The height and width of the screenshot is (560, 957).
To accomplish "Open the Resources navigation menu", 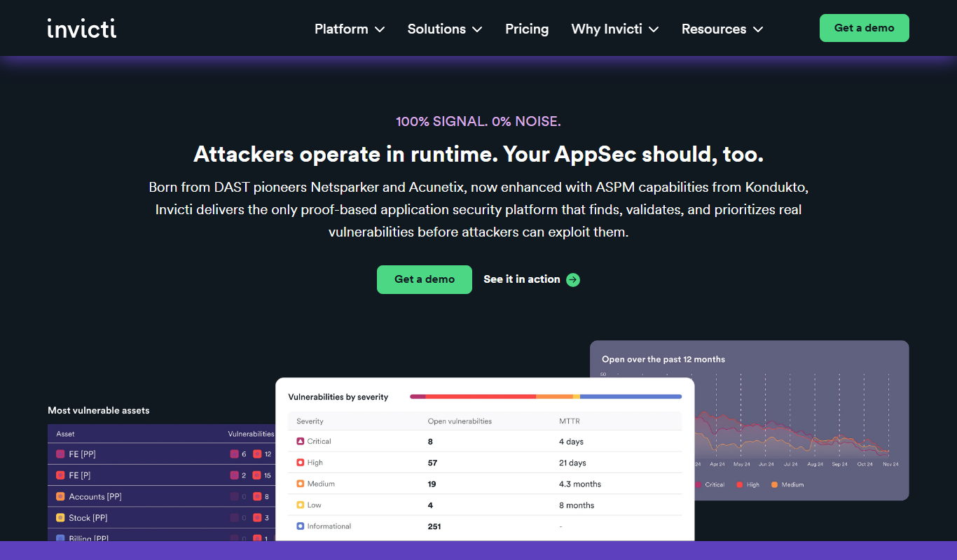I will (722, 29).
